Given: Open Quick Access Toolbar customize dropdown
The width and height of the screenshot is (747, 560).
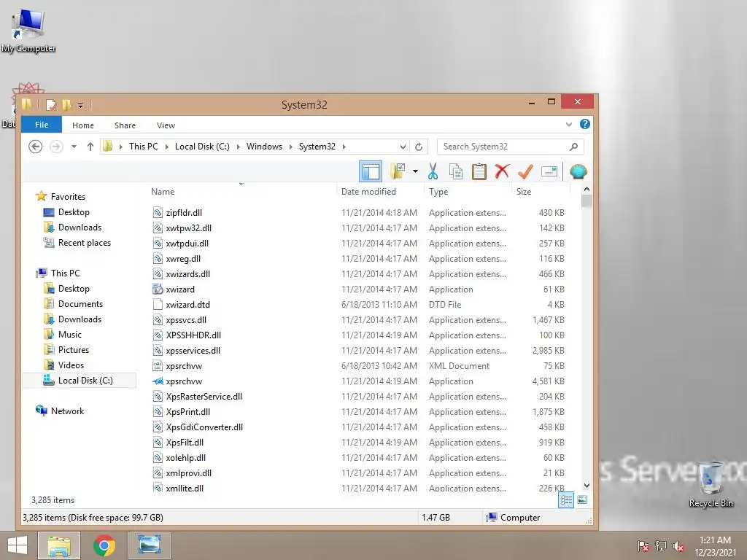Looking at the screenshot, I should [x=80, y=105].
